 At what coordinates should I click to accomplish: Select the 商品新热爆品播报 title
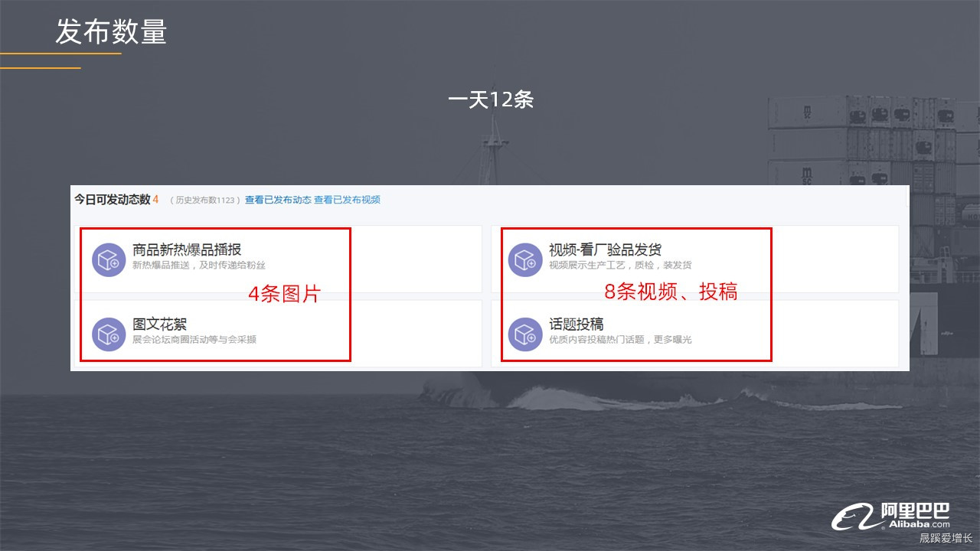click(187, 249)
